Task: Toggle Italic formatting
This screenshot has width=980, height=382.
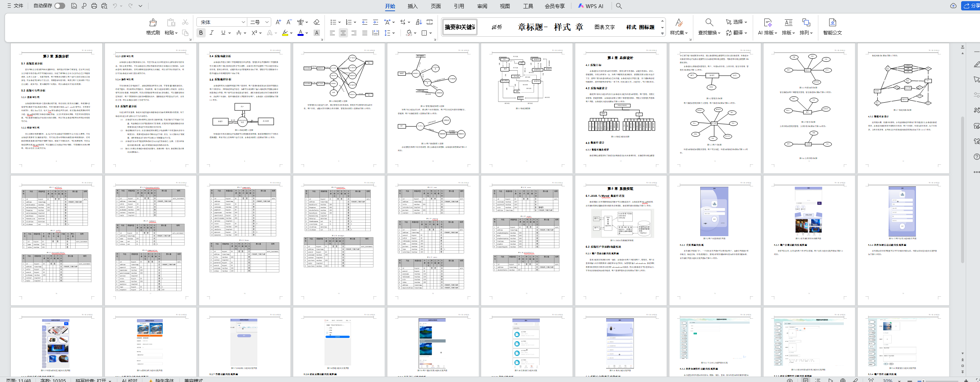Action: [x=211, y=33]
